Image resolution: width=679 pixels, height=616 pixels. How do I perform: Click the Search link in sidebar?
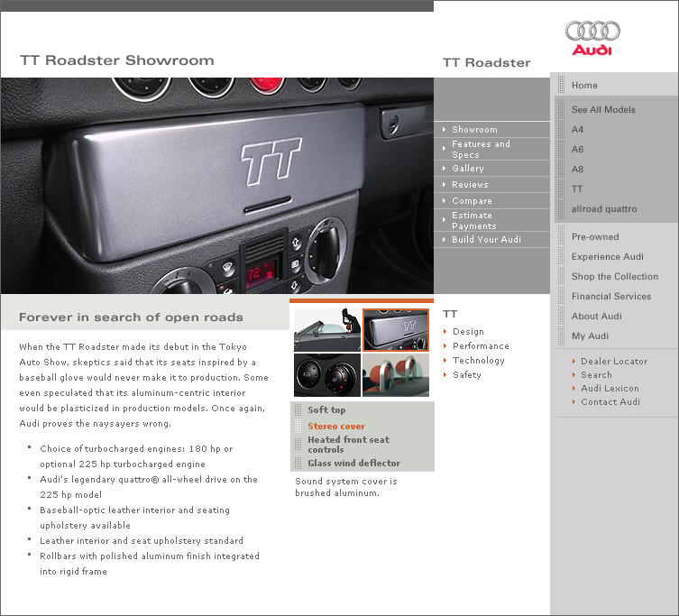(596, 374)
